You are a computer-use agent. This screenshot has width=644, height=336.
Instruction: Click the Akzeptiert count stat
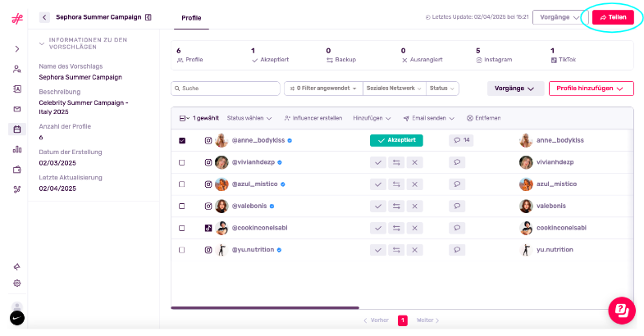click(x=270, y=56)
